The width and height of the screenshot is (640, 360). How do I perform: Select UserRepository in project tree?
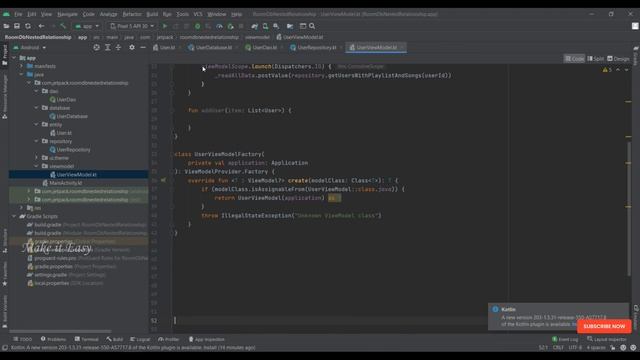[x=73, y=149]
